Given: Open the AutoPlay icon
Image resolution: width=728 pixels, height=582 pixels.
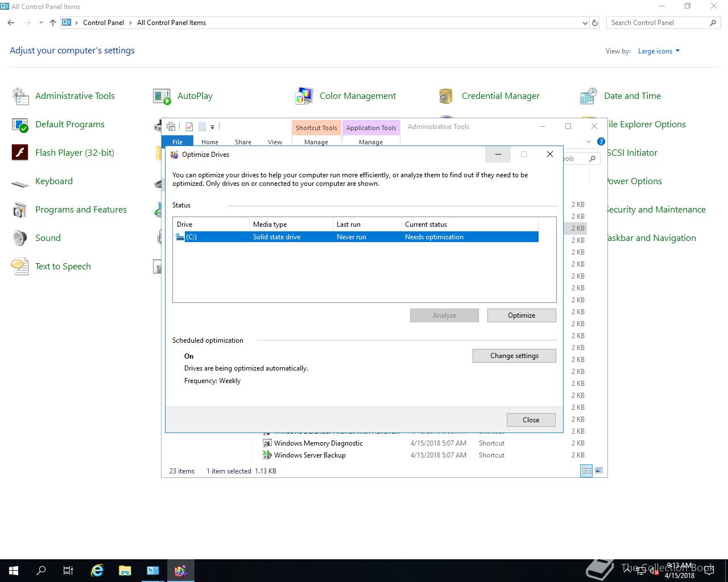Looking at the screenshot, I should [162, 96].
